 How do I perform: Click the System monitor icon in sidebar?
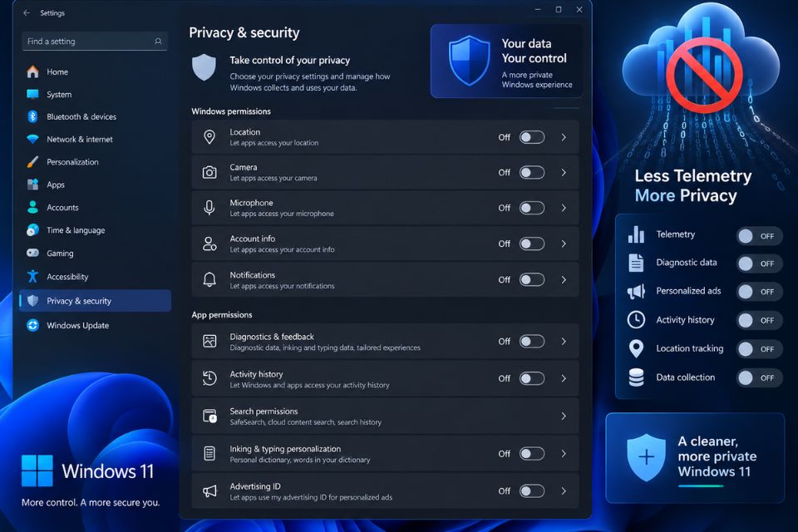click(x=32, y=94)
